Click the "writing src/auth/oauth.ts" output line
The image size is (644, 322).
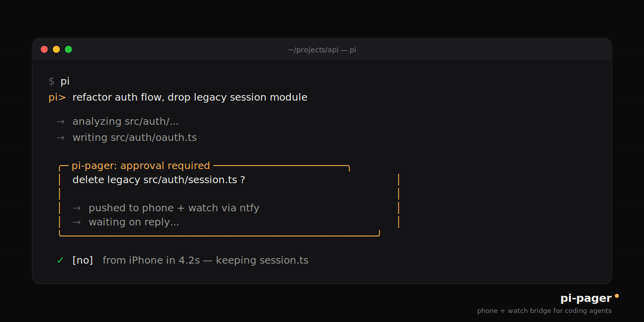point(134,138)
